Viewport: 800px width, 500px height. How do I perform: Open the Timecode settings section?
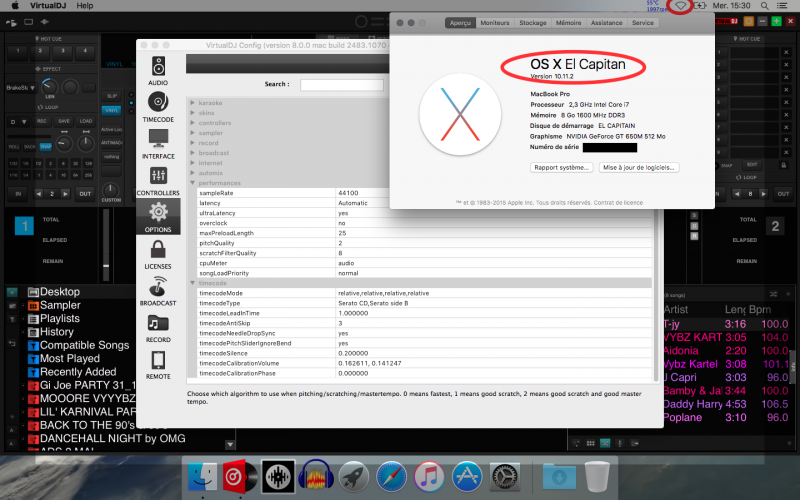pyautogui.click(x=158, y=108)
